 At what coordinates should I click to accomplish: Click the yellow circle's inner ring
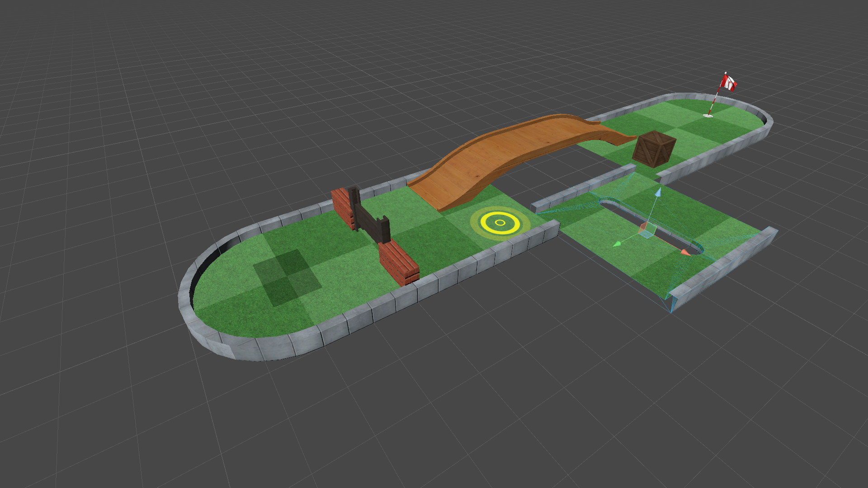click(x=499, y=223)
